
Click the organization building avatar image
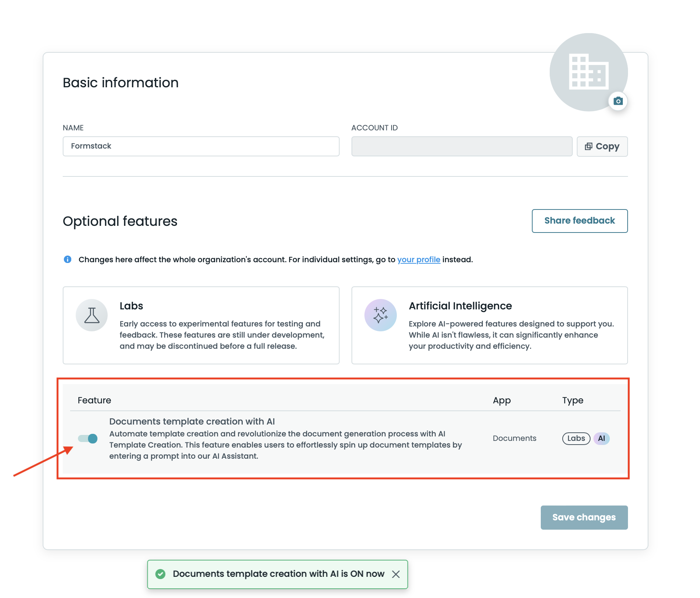tap(588, 72)
